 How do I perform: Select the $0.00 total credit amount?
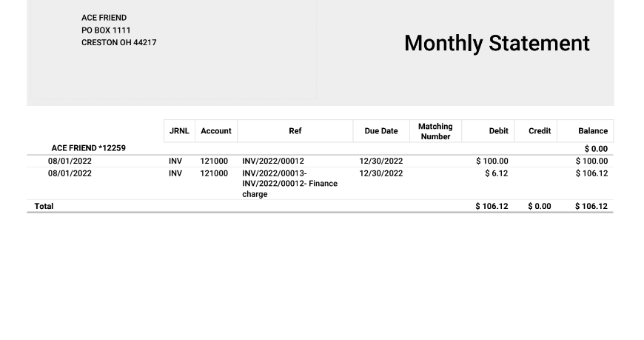point(539,207)
